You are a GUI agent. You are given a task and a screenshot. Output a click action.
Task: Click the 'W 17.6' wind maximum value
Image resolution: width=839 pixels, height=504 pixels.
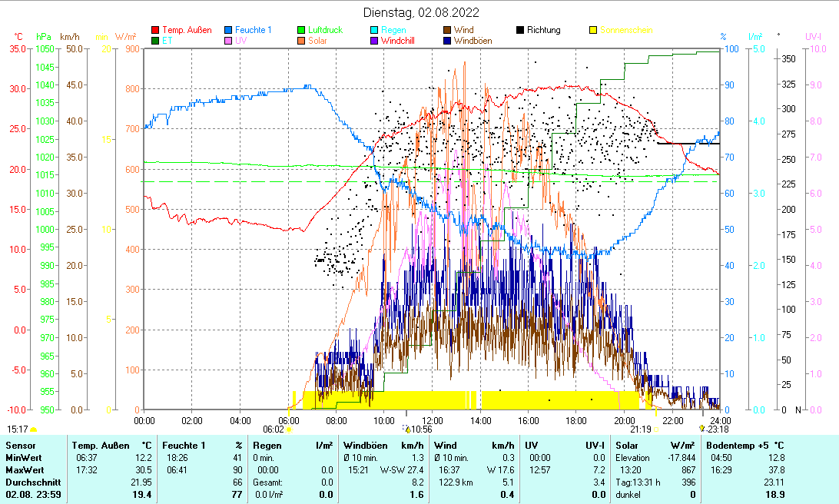coord(500,470)
